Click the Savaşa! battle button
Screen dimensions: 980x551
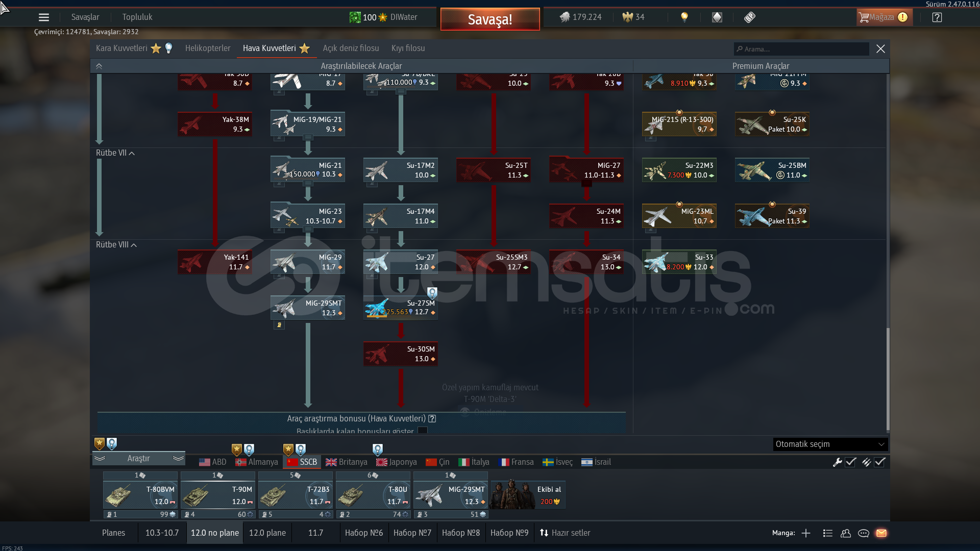[x=490, y=19]
